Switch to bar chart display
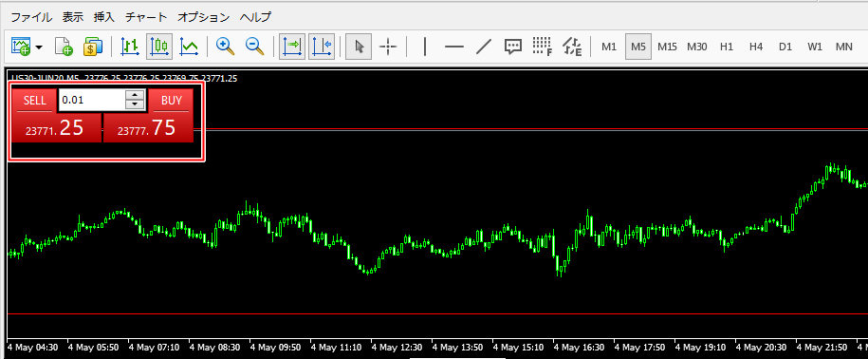The width and height of the screenshot is (868, 359). pyautogui.click(x=130, y=47)
